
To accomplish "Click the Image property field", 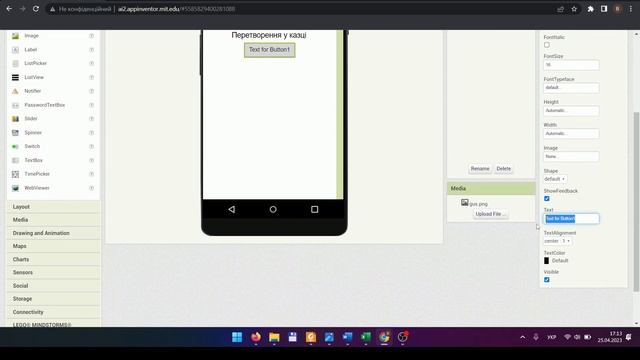I will [x=571, y=156].
